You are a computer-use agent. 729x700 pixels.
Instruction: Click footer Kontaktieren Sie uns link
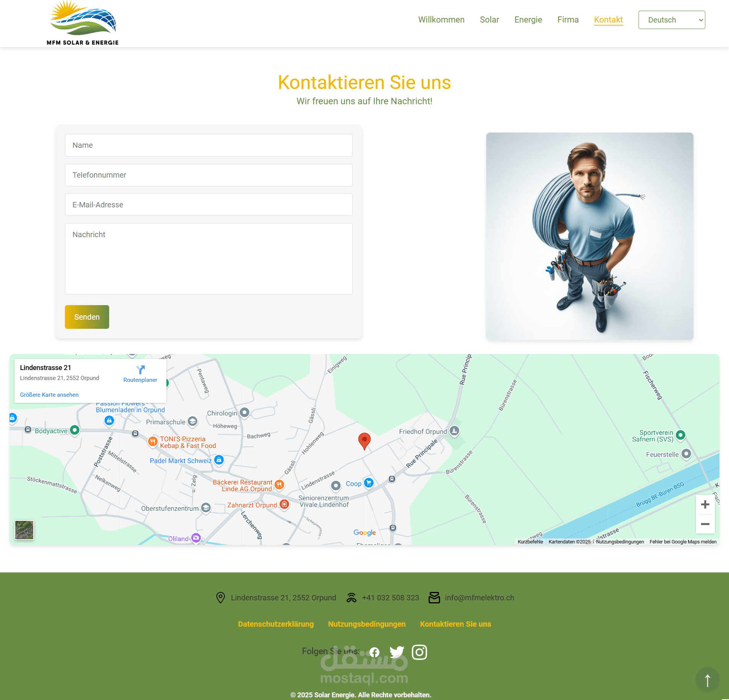coord(456,624)
